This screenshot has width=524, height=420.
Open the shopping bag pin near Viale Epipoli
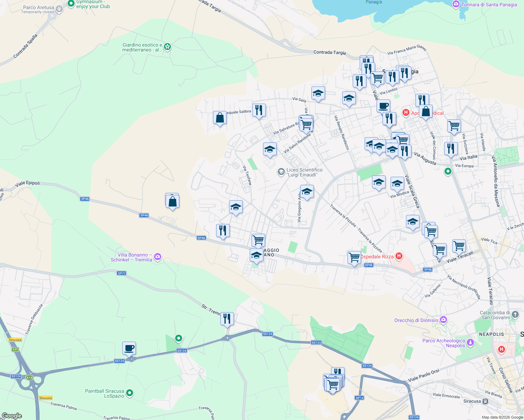pos(172,201)
